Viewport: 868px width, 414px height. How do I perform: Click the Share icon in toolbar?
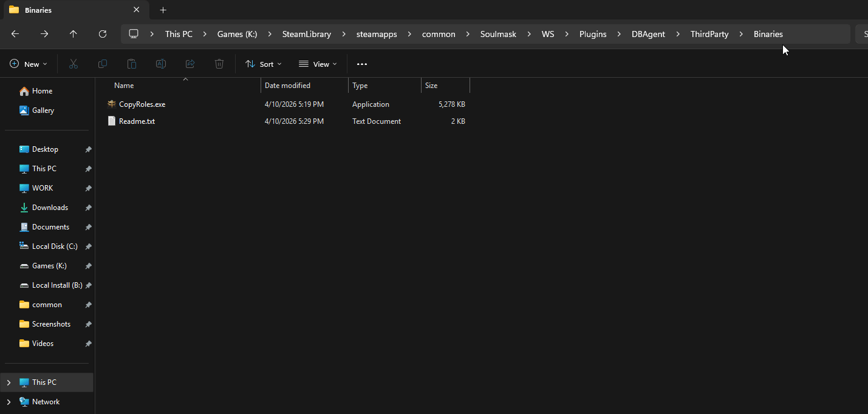point(190,64)
